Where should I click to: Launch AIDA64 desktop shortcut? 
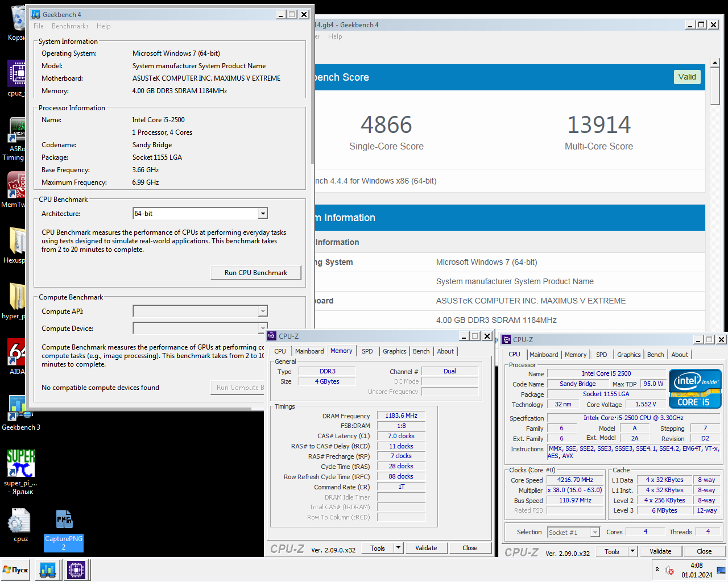(17, 357)
